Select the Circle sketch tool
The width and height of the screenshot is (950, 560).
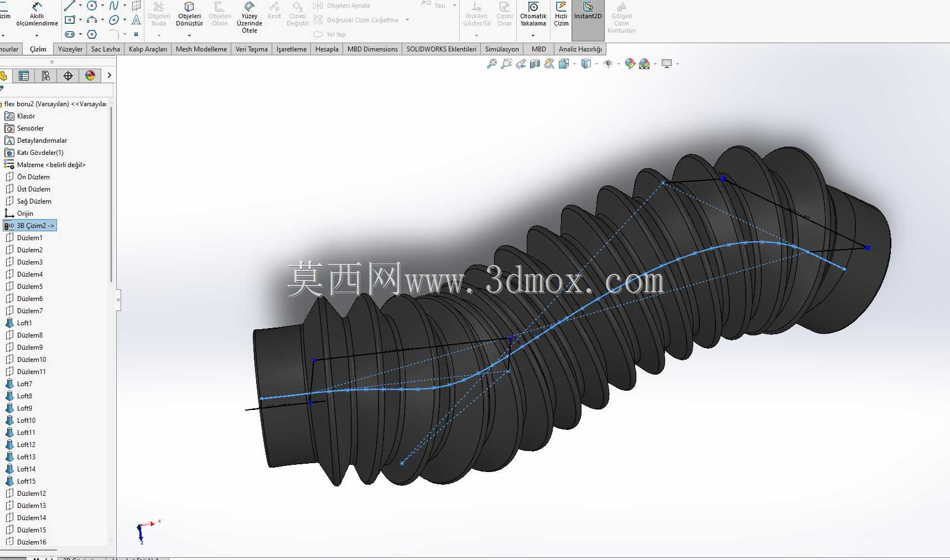(x=92, y=6)
